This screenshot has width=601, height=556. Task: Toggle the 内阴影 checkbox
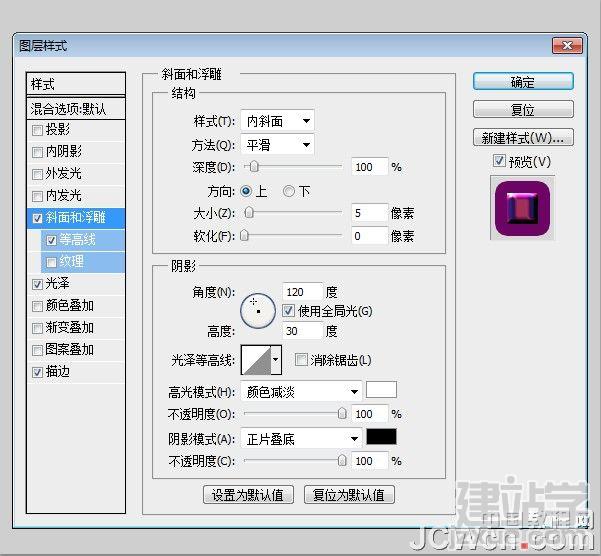[x=37, y=153]
